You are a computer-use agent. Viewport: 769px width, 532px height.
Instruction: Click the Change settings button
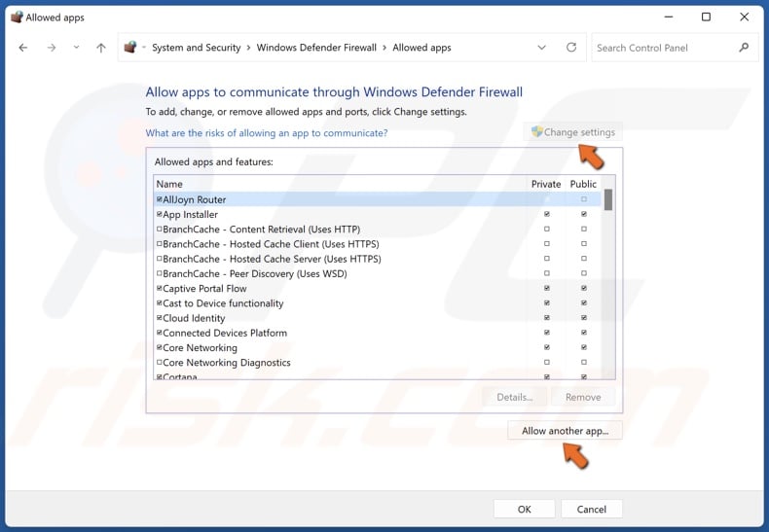point(572,132)
